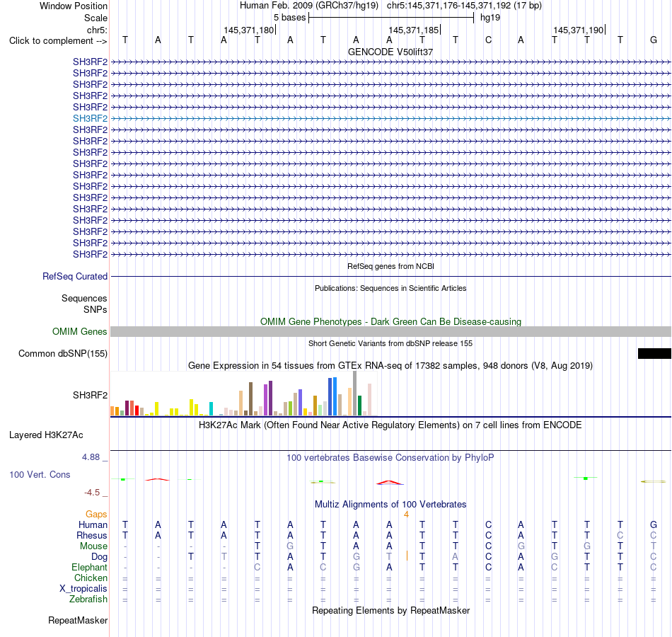This screenshot has width=672, height=637.
Task: Open the GTEx Gene Expression track title
Action: pos(390,365)
